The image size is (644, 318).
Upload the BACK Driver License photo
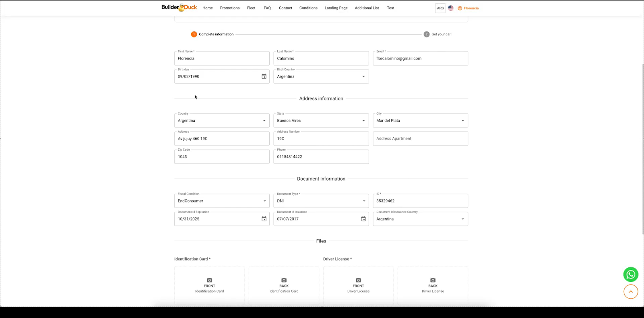click(433, 285)
